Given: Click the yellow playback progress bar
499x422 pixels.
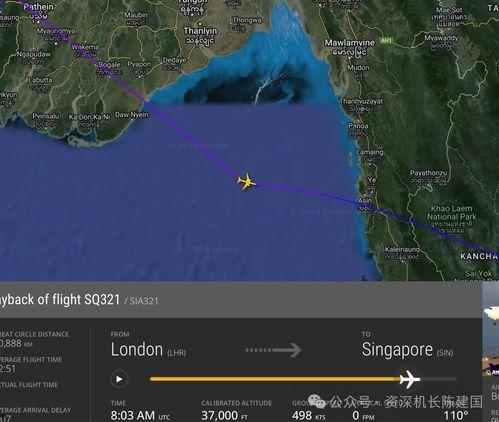Looking at the screenshot, I should pos(273,379).
